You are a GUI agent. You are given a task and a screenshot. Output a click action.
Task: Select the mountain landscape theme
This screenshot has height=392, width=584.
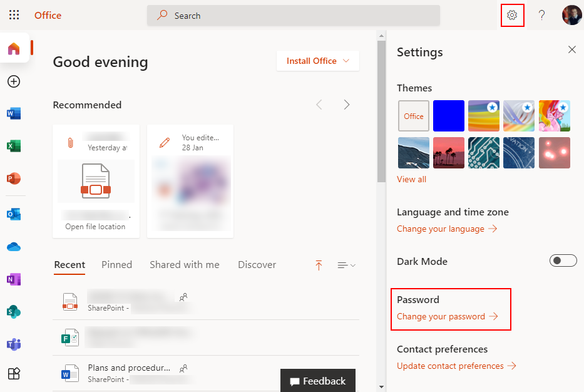(x=414, y=153)
